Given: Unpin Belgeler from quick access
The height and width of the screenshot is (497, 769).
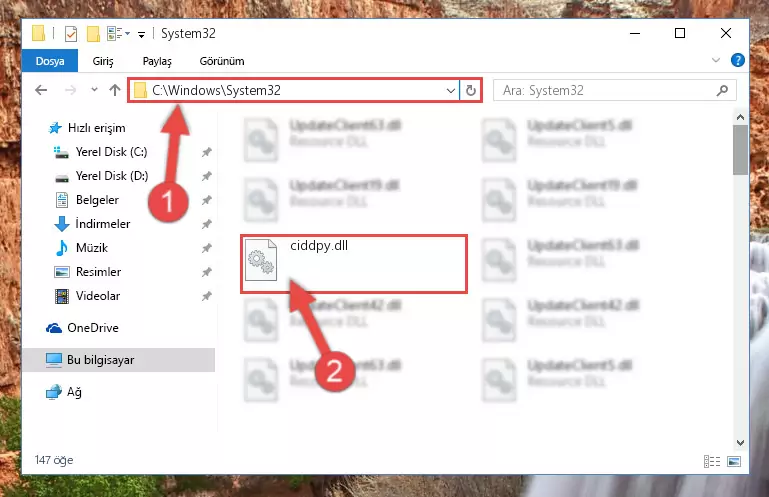Looking at the screenshot, I should tap(206, 200).
